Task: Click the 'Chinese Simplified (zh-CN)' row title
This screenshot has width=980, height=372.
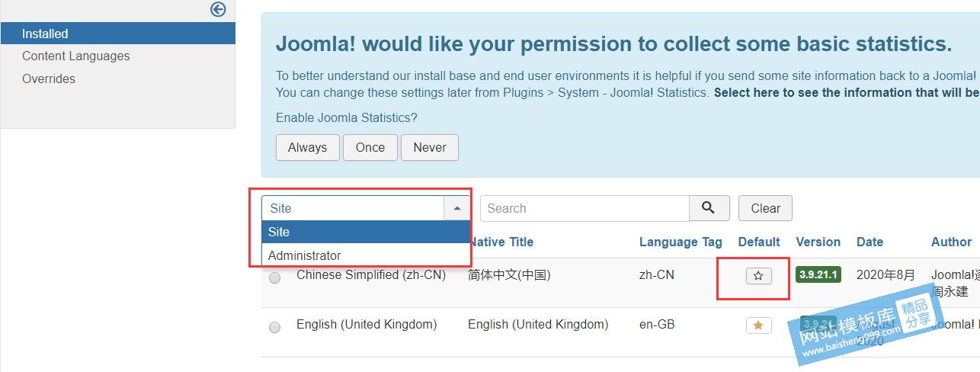Action: [371, 274]
